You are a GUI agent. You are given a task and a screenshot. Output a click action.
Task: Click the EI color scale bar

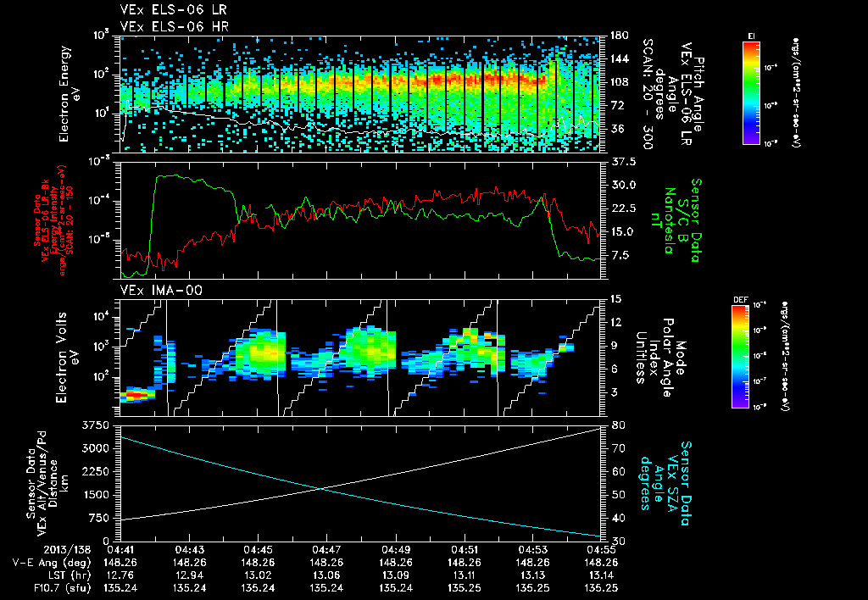point(751,93)
